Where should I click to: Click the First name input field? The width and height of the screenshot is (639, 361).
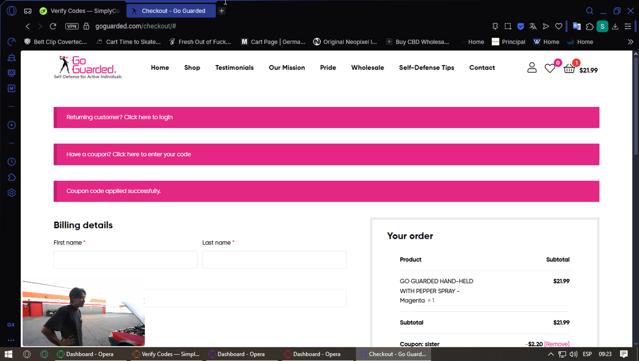pos(125,260)
